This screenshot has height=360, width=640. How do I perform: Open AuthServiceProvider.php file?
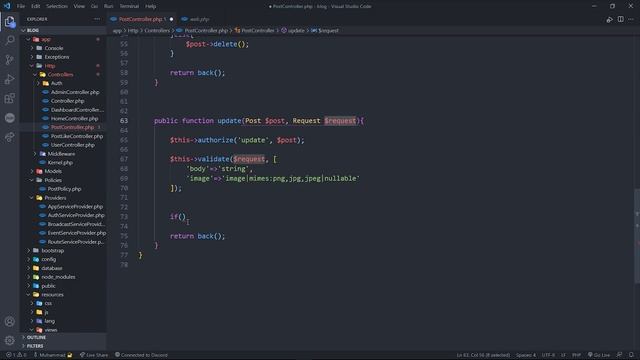click(63, 215)
